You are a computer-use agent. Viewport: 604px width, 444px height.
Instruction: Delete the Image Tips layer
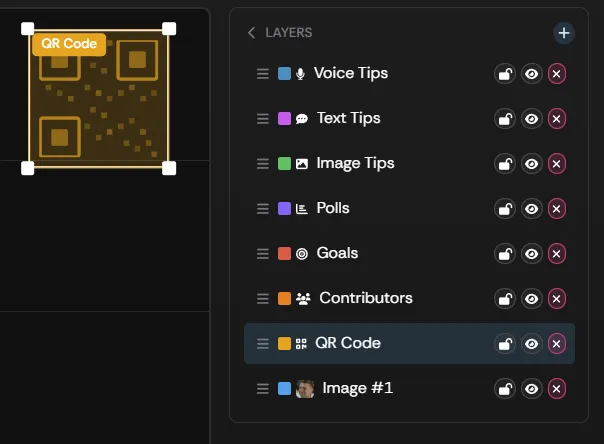coord(557,164)
